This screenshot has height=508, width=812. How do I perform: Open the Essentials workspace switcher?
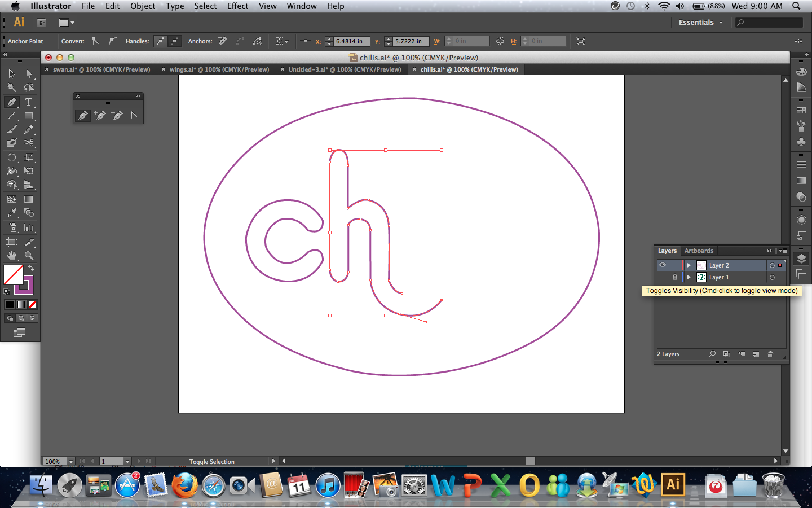[x=699, y=23]
